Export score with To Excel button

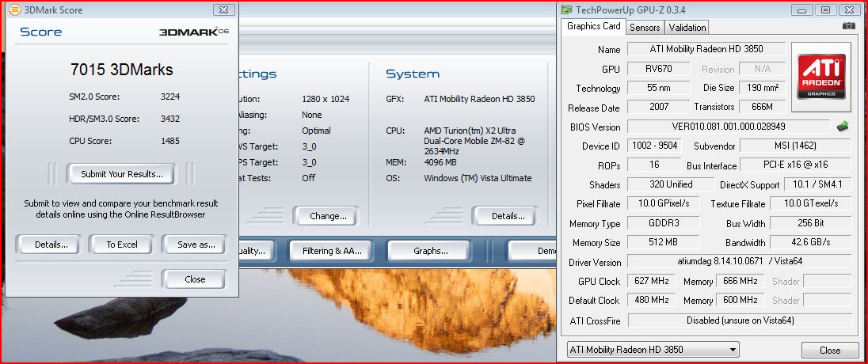122,245
